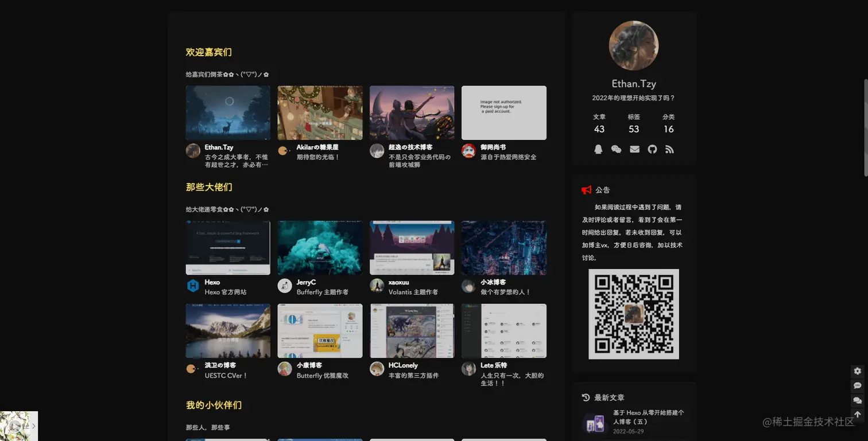Expand the hidden widget via the bottom-left arrow
Image resolution: width=868 pixels, height=441 pixels.
pos(34,426)
